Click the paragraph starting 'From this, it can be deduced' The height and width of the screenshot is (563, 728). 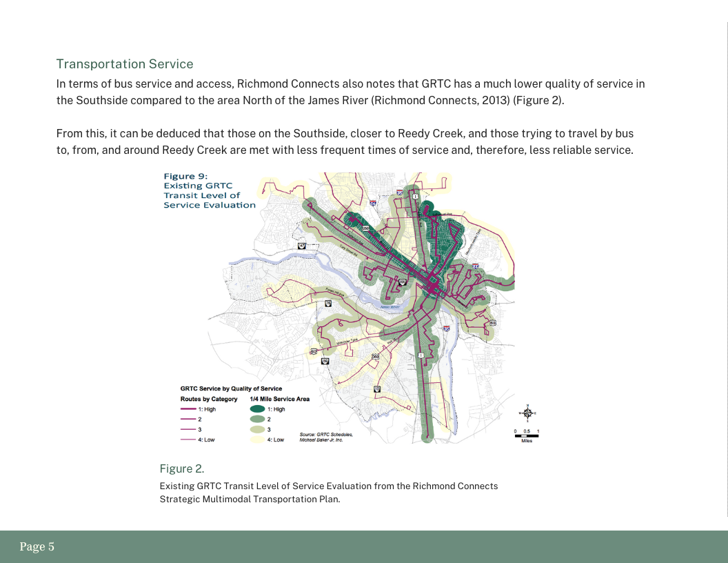[x=345, y=141]
